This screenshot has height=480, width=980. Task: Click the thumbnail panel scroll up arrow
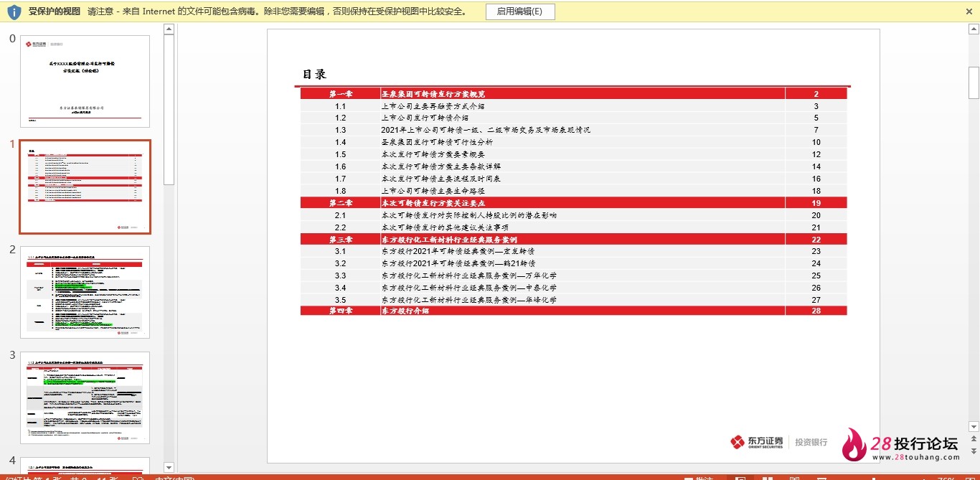pos(169,29)
